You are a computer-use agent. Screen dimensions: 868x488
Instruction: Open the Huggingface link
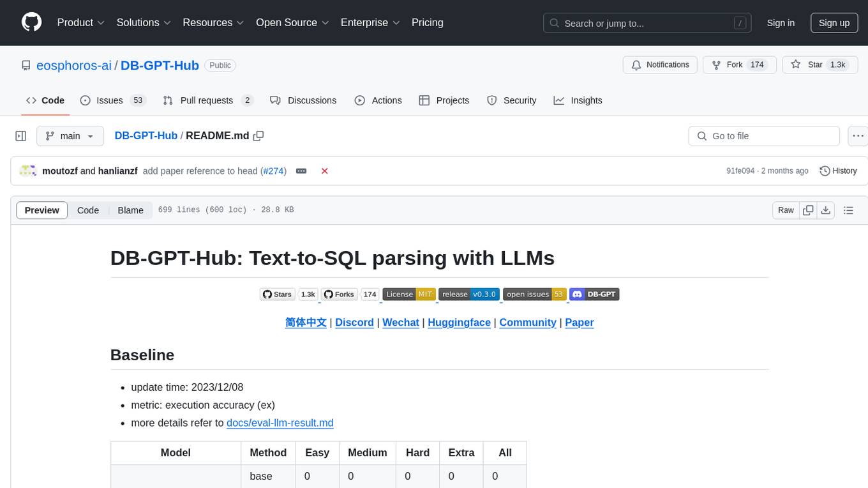tap(459, 323)
